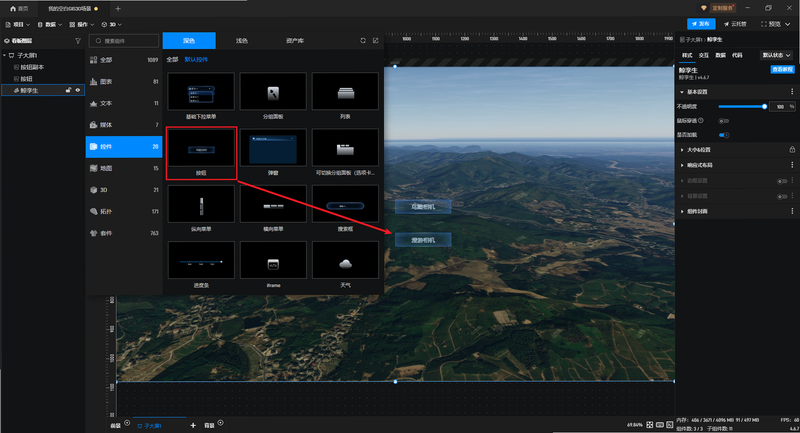The width and height of the screenshot is (800, 433).
Task: Toggle the 鼠标穿透 switch
Action: point(723,121)
